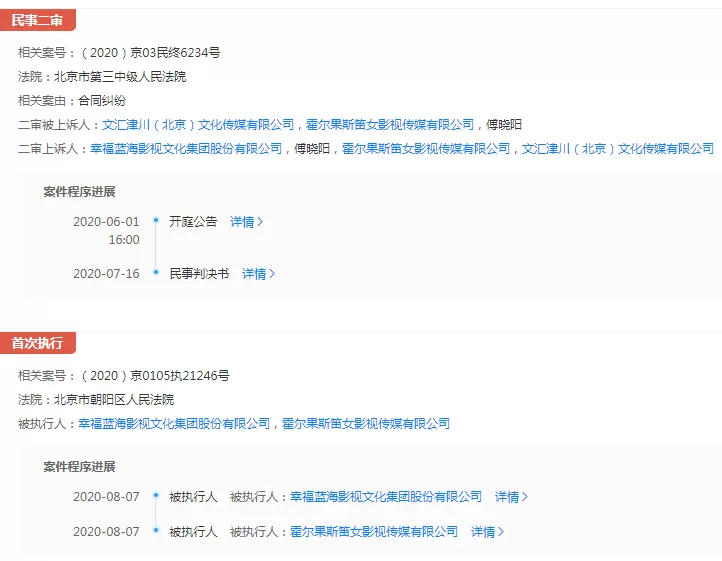The width and height of the screenshot is (722, 561).
Task: Click the date 2020-06-01 16:00
Action: 106,231
